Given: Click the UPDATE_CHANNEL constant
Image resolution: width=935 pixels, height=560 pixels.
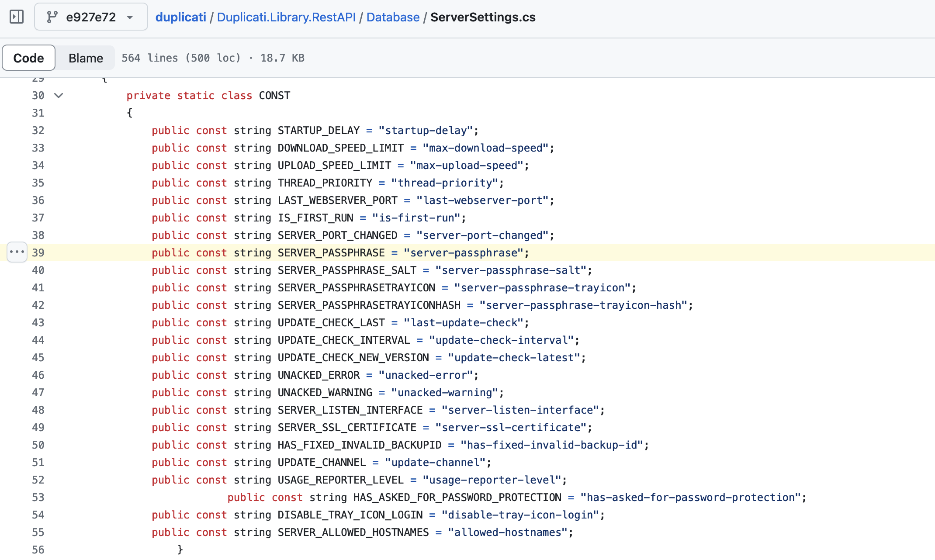Looking at the screenshot, I should click(x=322, y=462).
